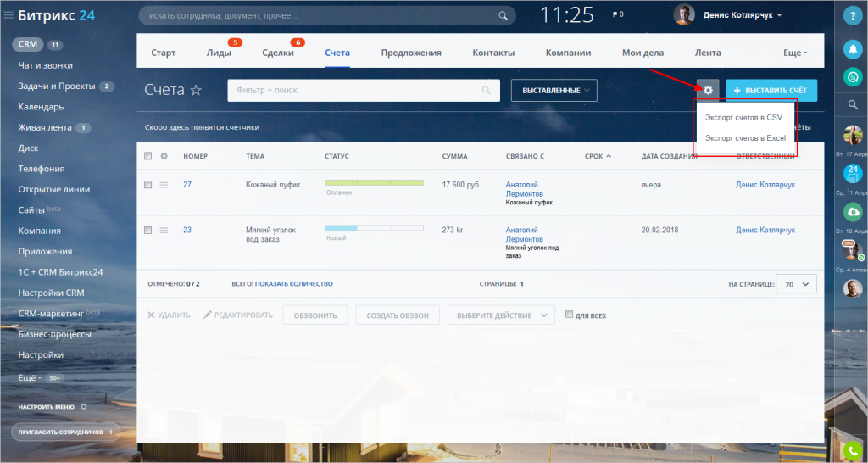Toggle select-all checkbox in table header
The height and width of the screenshot is (463, 868).
coord(147,156)
